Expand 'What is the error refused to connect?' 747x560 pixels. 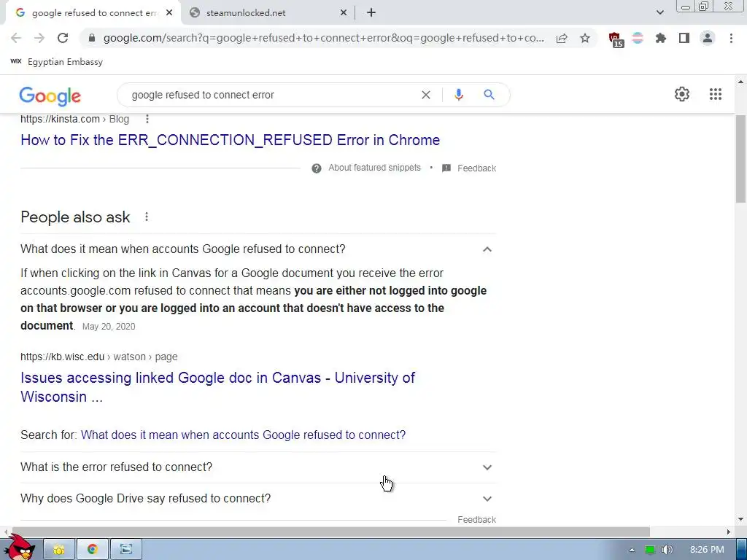click(x=258, y=467)
